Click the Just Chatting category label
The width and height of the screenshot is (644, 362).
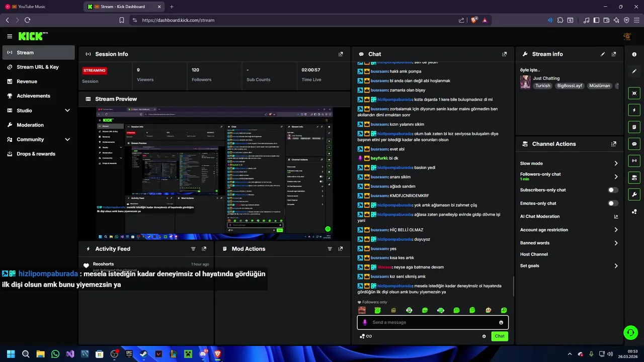(546, 78)
